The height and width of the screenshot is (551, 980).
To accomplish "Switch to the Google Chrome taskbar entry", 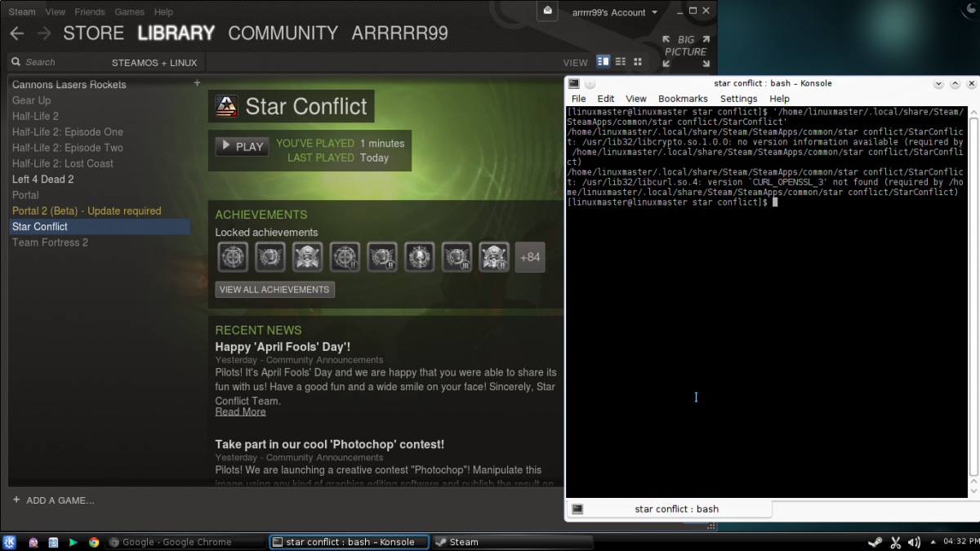I will [x=185, y=542].
